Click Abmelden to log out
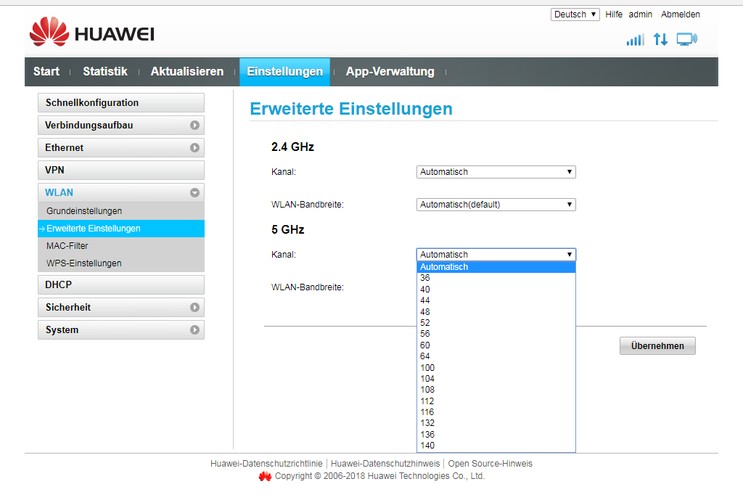The width and height of the screenshot is (743, 500). [x=680, y=15]
